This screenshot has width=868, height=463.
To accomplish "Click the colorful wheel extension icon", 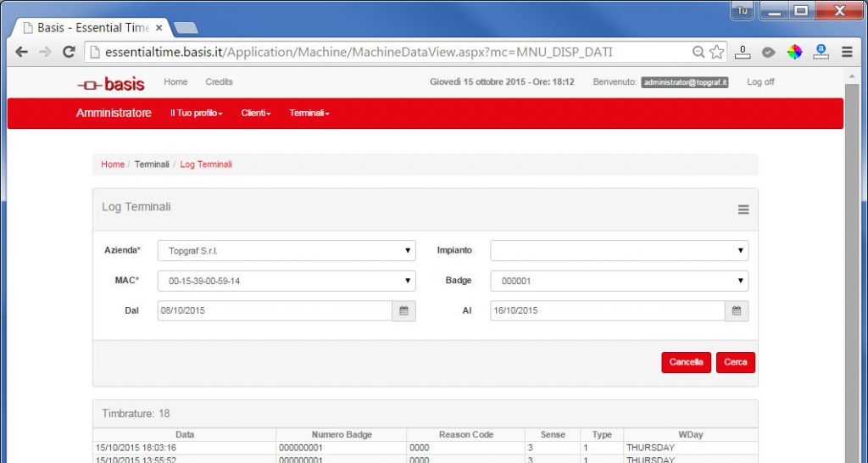I will point(794,53).
